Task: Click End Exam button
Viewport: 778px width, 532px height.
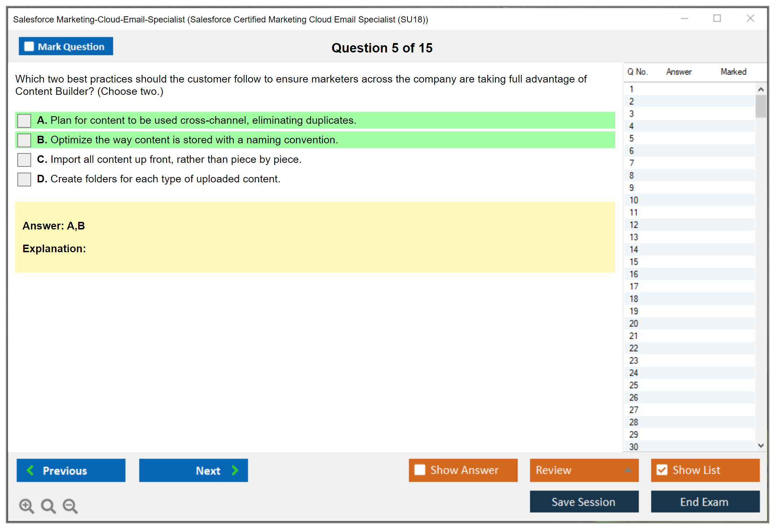Action: point(705,502)
